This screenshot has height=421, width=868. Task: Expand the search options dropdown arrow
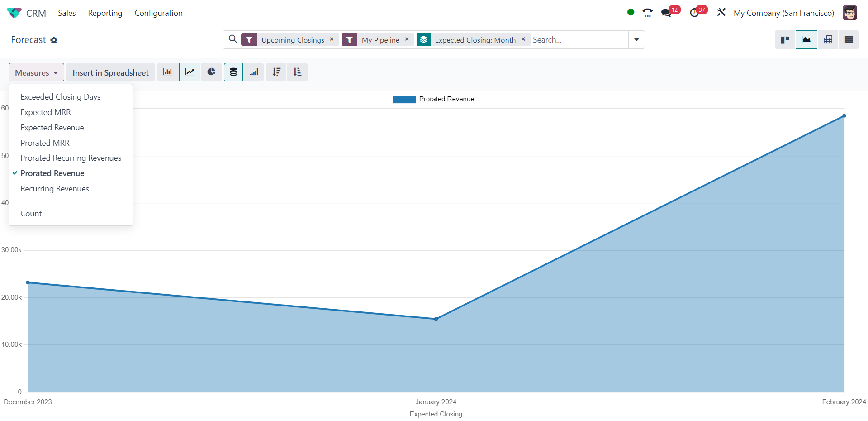636,40
